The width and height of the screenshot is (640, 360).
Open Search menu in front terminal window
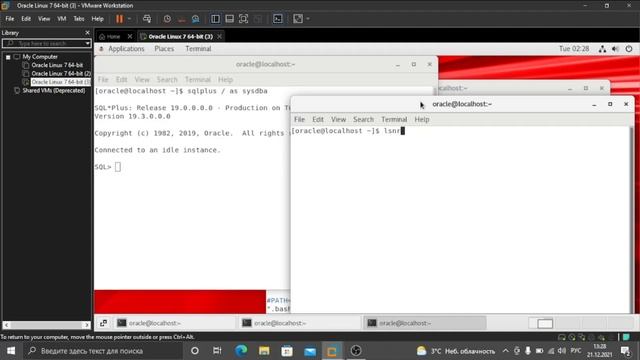tap(363, 119)
